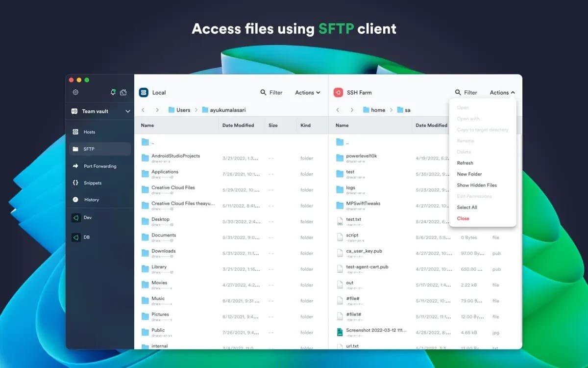Open the Snippets section
The image size is (588, 368).
92,183
